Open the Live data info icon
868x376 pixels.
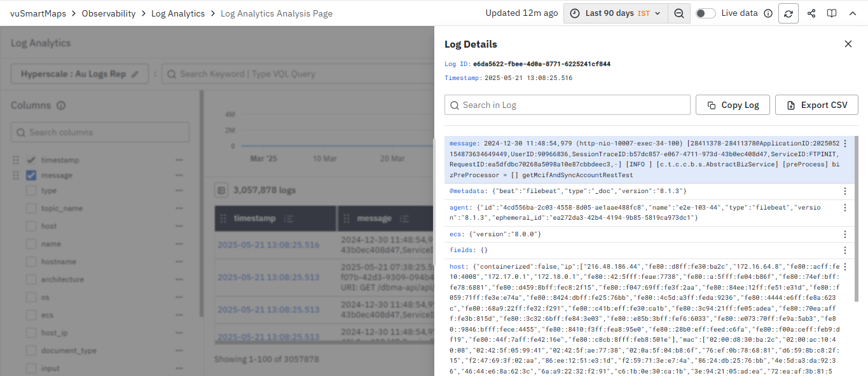[x=768, y=13]
